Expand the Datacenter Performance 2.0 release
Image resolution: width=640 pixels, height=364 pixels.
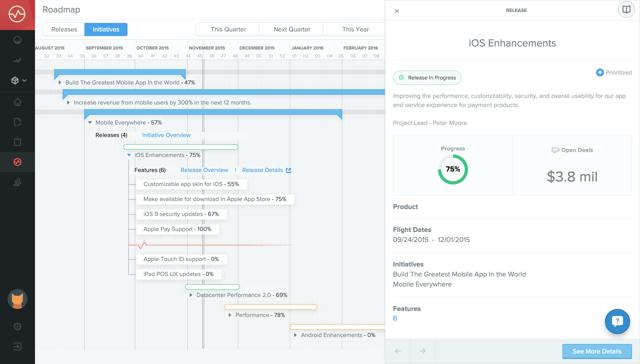click(x=191, y=295)
